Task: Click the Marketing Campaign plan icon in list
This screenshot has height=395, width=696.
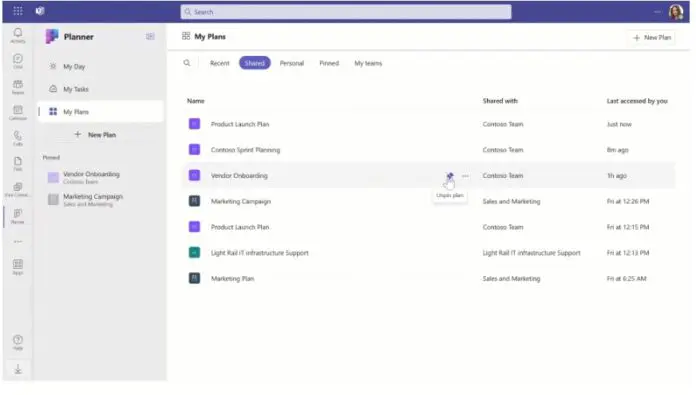Action: [x=194, y=201]
